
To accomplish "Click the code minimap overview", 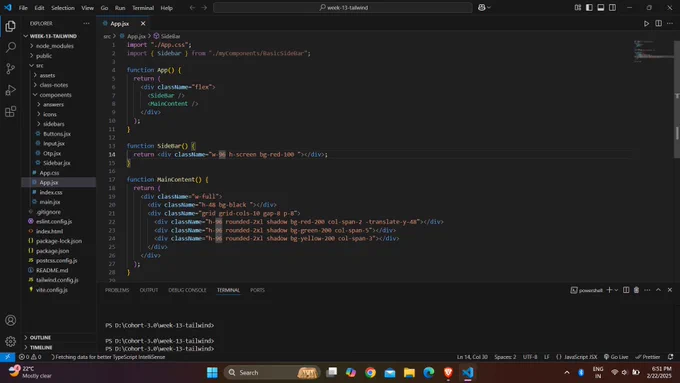I will point(653,51).
